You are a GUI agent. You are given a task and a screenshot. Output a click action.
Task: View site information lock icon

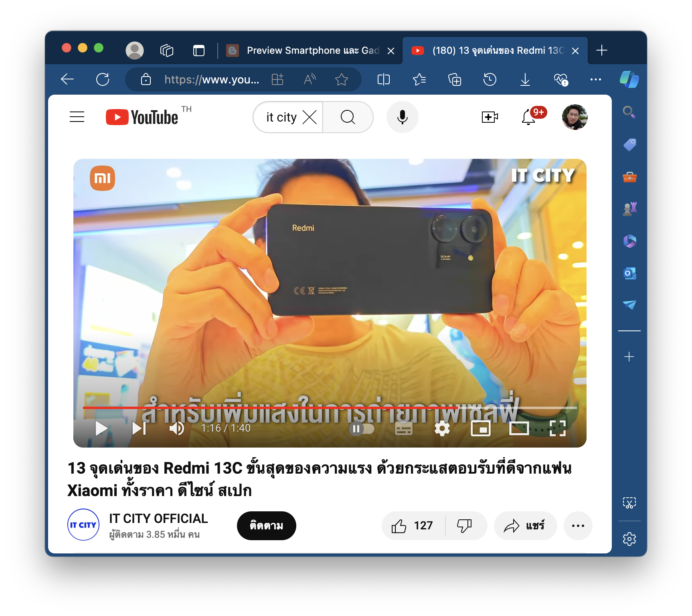146,79
